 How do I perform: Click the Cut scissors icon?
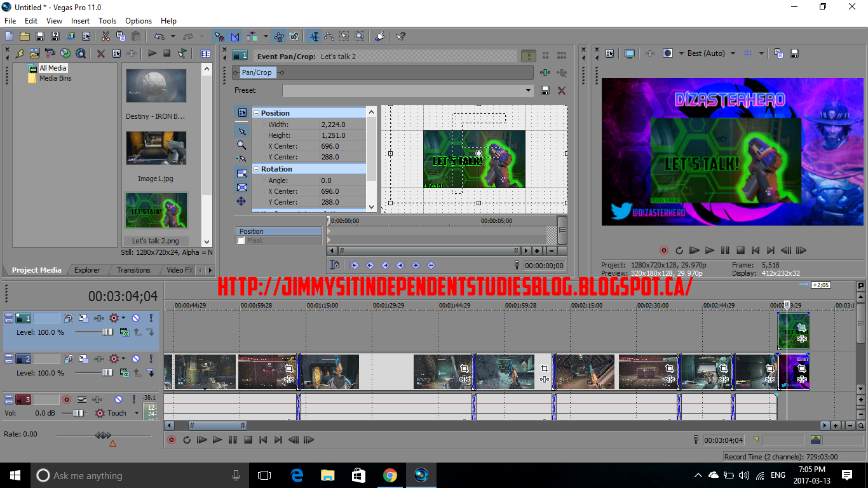(x=105, y=36)
